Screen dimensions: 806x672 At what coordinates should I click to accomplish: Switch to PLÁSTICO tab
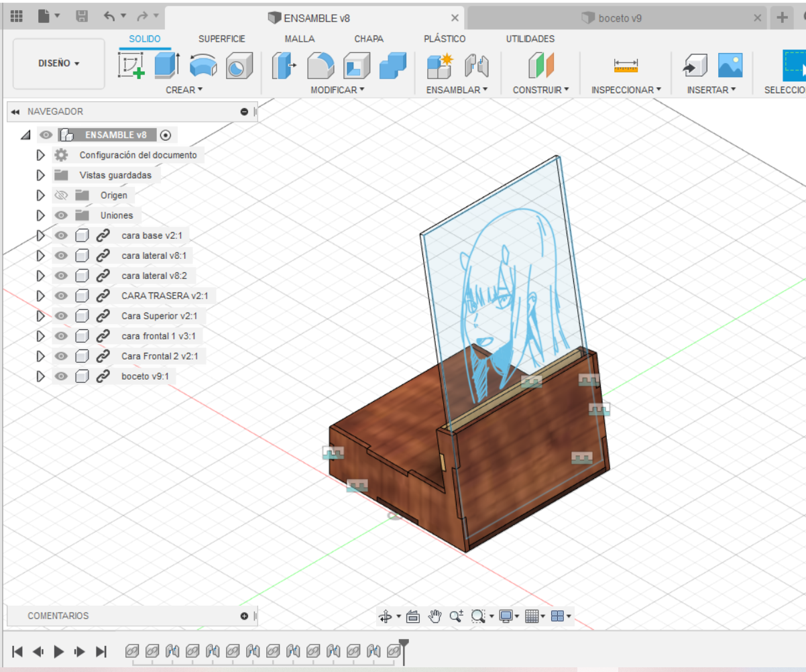click(445, 39)
